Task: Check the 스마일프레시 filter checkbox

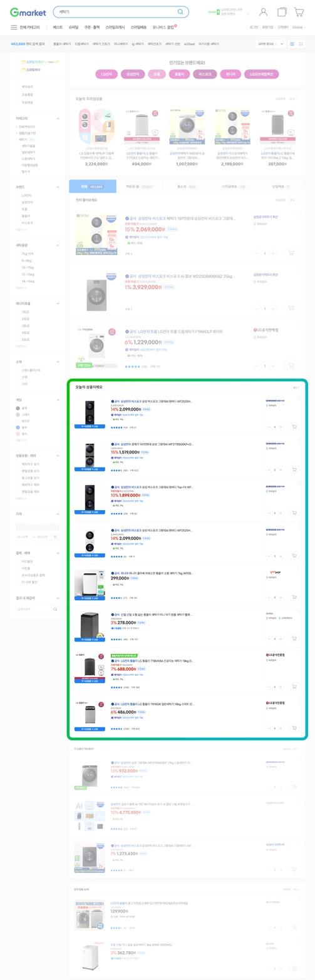Action: click(x=18, y=62)
